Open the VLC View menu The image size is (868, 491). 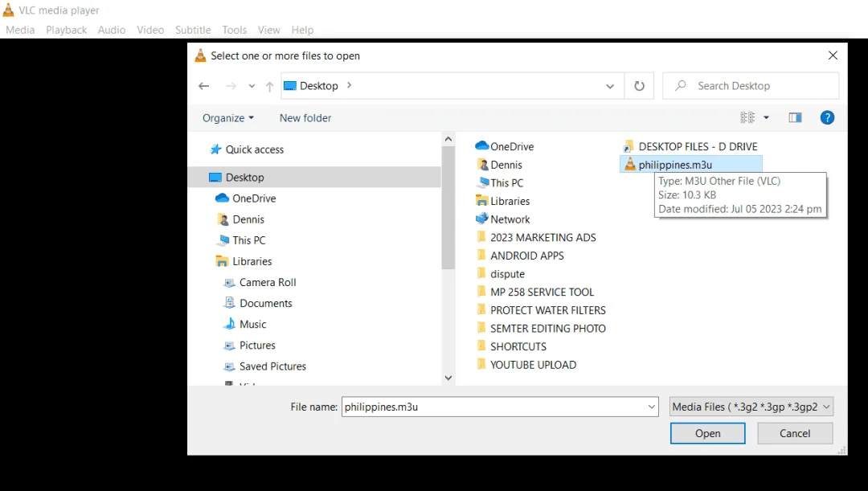269,30
